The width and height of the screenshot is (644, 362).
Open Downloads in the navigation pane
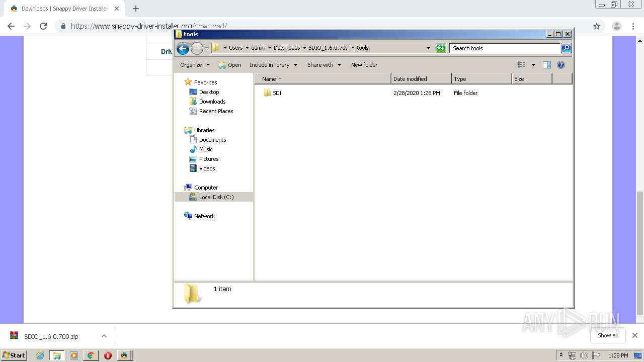coord(207,102)
